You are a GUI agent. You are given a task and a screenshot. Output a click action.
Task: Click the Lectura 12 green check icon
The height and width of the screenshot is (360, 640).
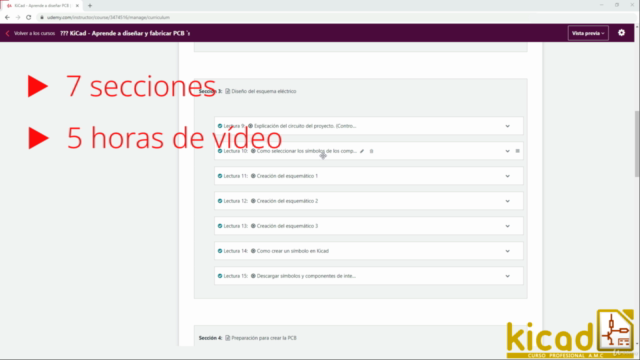click(220, 201)
